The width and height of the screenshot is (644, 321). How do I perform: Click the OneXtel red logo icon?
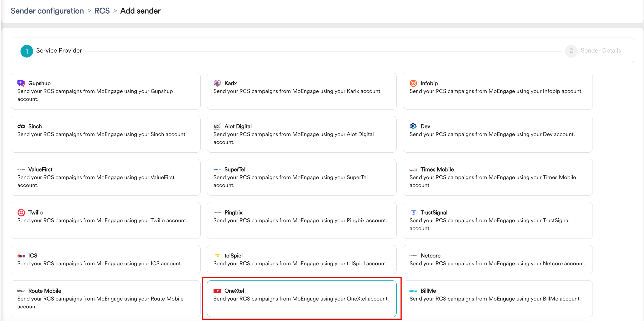click(x=217, y=291)
